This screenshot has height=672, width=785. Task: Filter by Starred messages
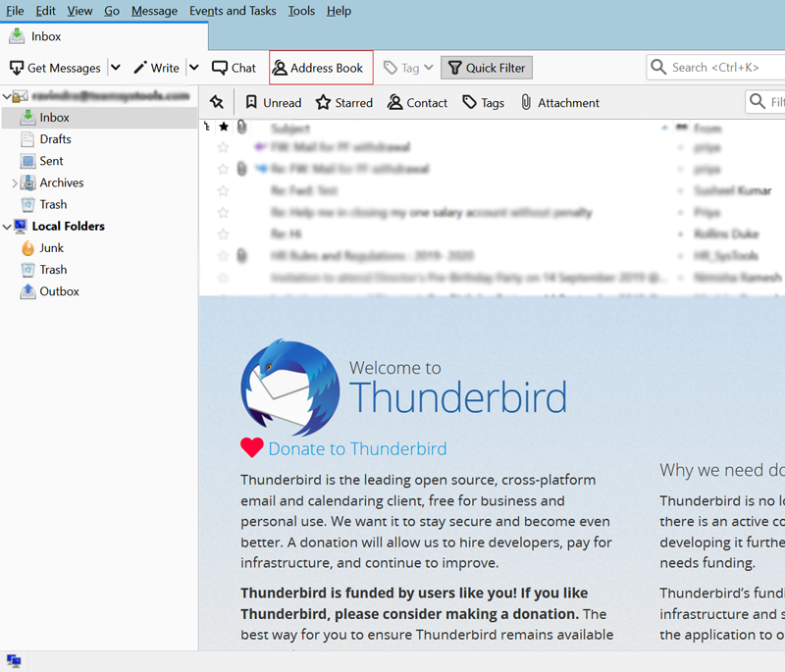(344, 103)
